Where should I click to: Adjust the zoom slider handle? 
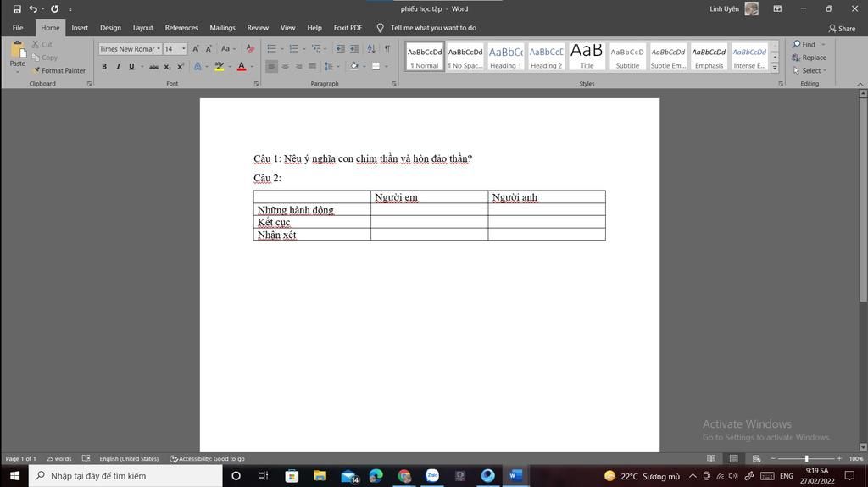807,458
